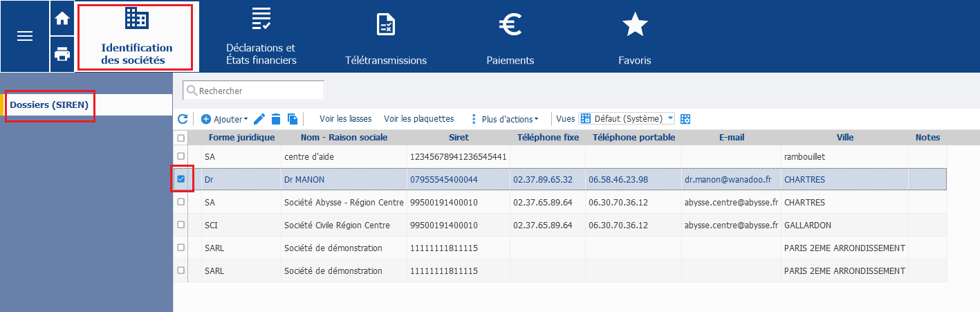Viewport: 980px width, 312px height.
Task: Go to the home screen icon
Action: coord(62,19)
